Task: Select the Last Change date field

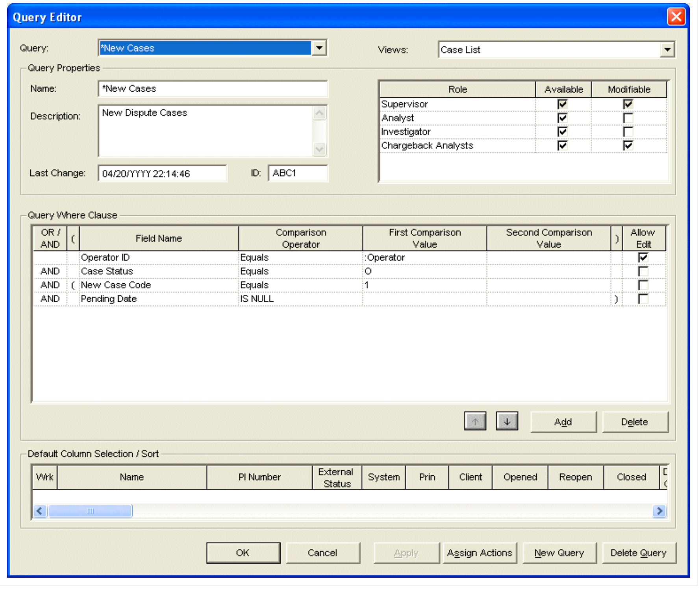Action: click(x=162, y=173)
